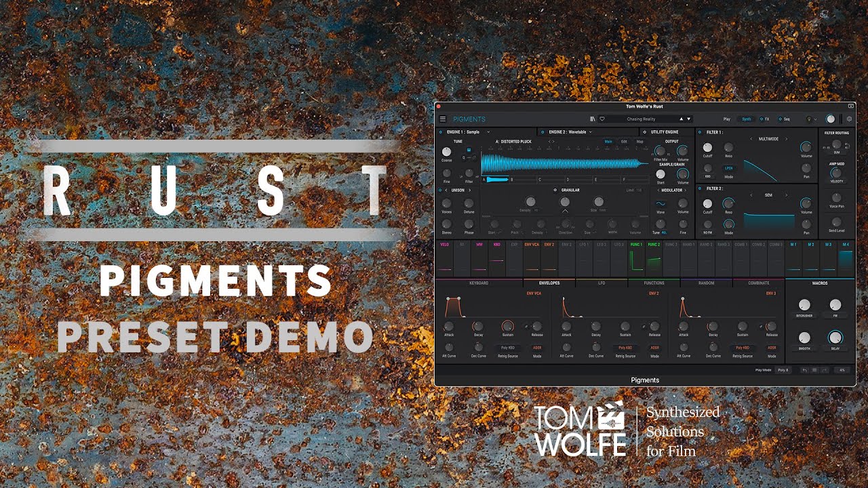Open the LFO modulation tab
The height and width of the screenshot is (488, 868).
601,283
